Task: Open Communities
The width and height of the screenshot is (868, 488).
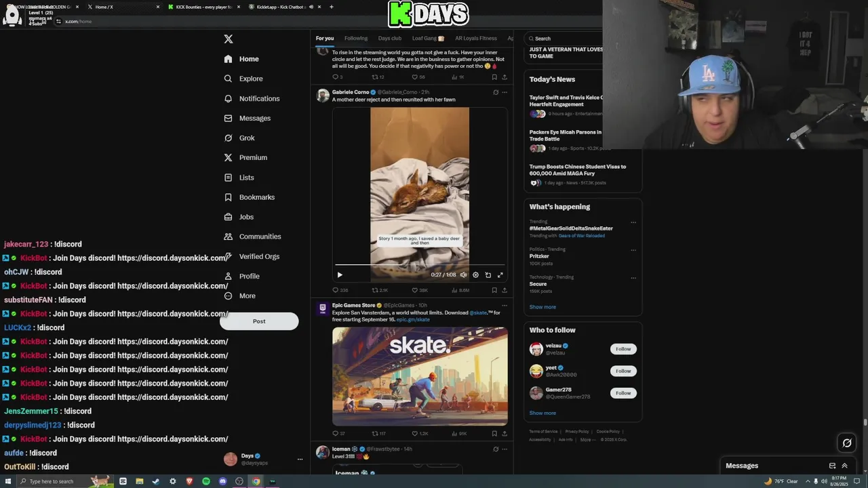Action: 252,237
